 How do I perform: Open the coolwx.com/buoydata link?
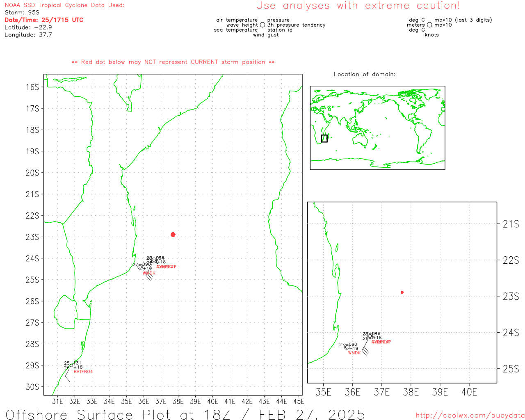pos(470,415)
